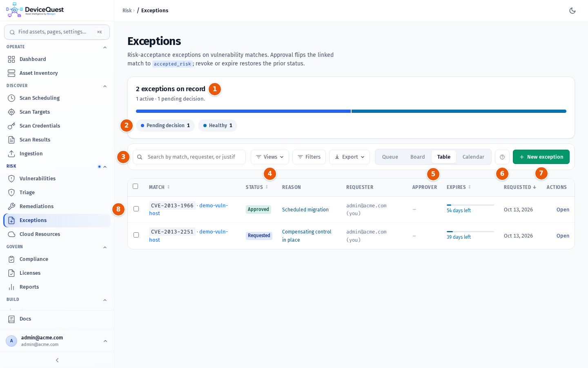Open the Scheduled migration reason link

(x=305, y=210)
